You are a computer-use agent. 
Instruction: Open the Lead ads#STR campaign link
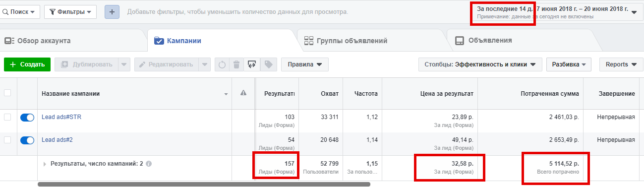click(61, 117)
